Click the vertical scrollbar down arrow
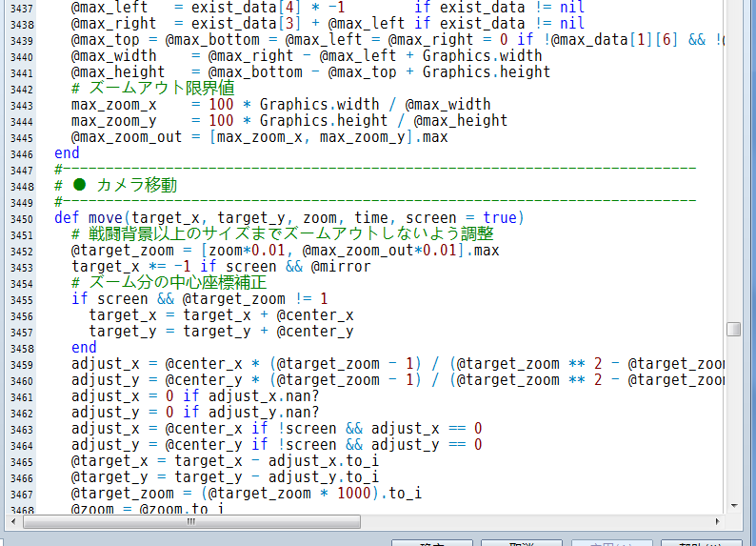756x546 pixels. [x=734, y=505]
